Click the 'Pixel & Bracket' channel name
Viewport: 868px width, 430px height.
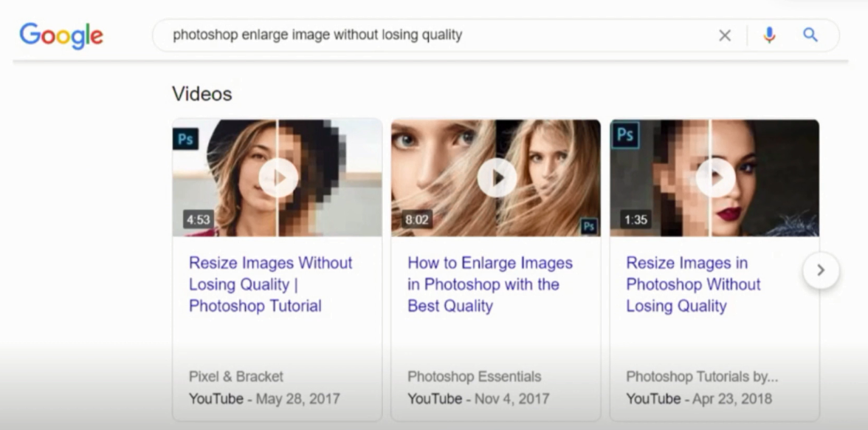(x=236, y=376)
